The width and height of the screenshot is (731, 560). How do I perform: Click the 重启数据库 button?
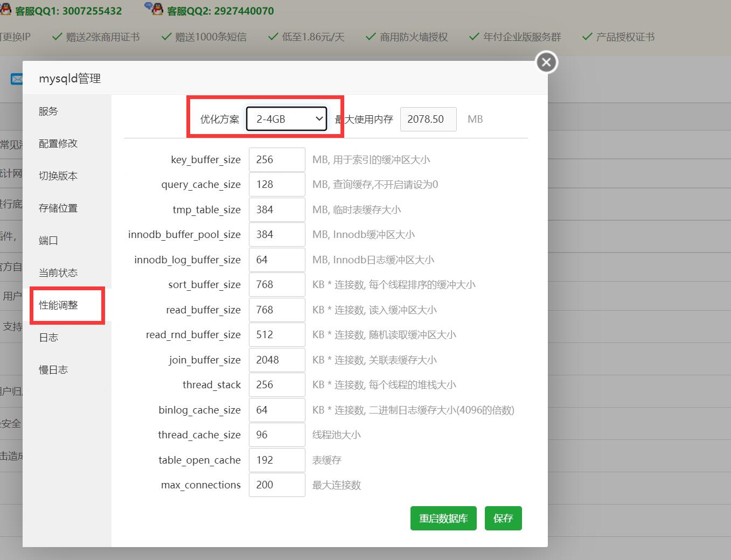[443, 519]
